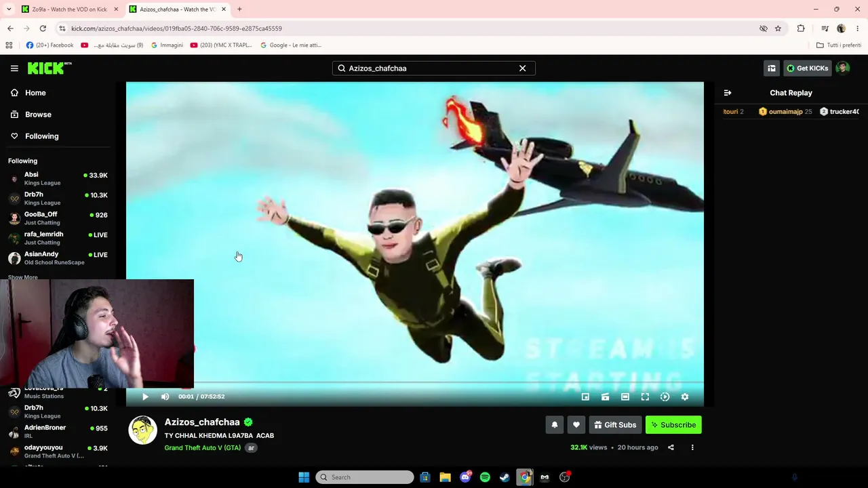Viewport: 868px width, 488px height.
Task: Open the Immagini bookmark
Action: pos(167,45)
